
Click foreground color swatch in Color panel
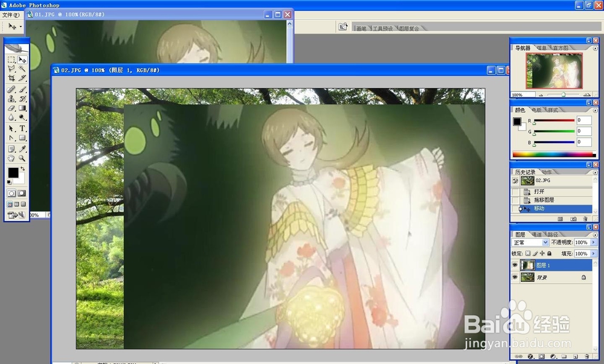(517, 121)
